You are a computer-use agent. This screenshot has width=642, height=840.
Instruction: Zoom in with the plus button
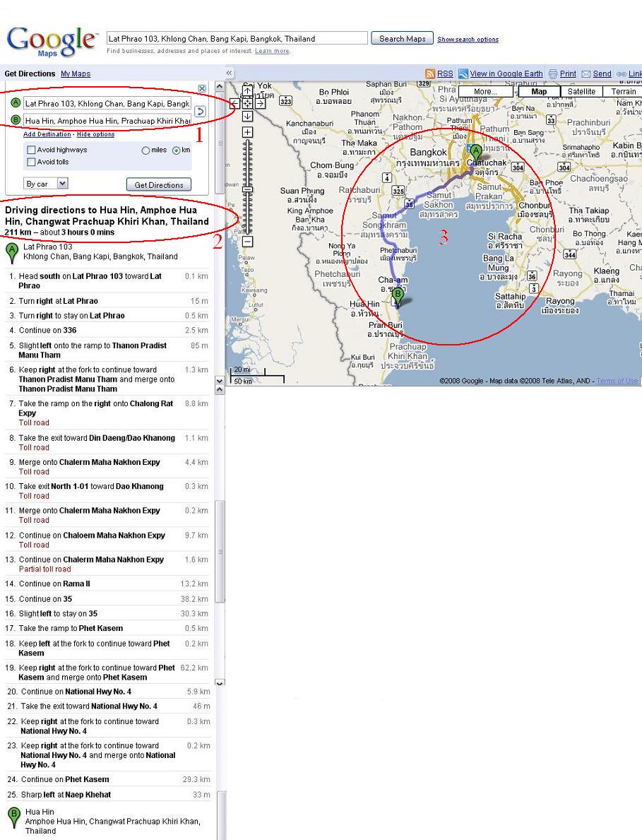[247, 132]
